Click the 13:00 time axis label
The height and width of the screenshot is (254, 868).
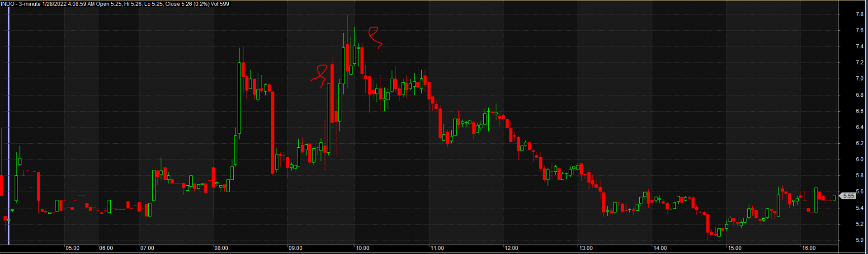tap(586, 248)
